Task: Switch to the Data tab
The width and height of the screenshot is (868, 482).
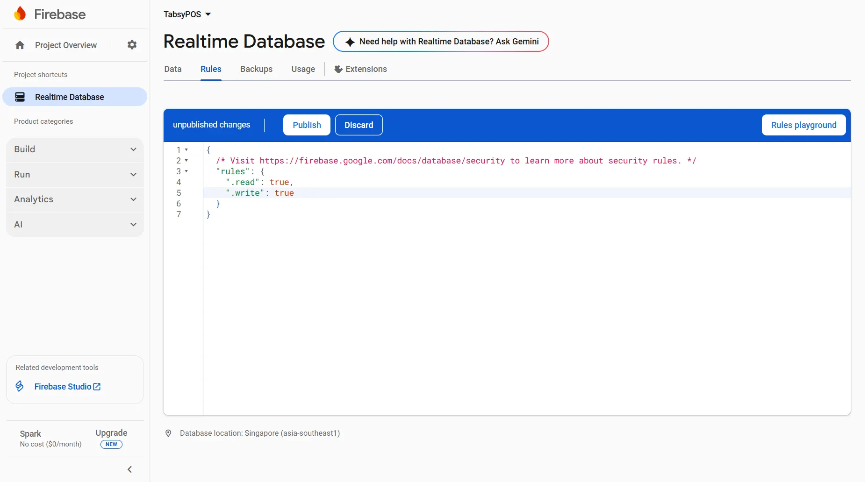Action: (x=173, y=69)
